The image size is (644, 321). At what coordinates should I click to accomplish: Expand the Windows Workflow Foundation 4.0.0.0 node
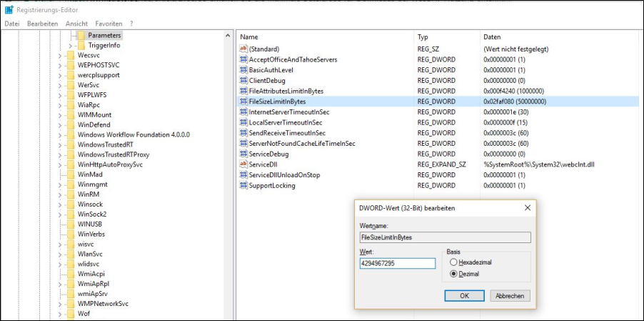pyautogui.click(x=60, y=135)
